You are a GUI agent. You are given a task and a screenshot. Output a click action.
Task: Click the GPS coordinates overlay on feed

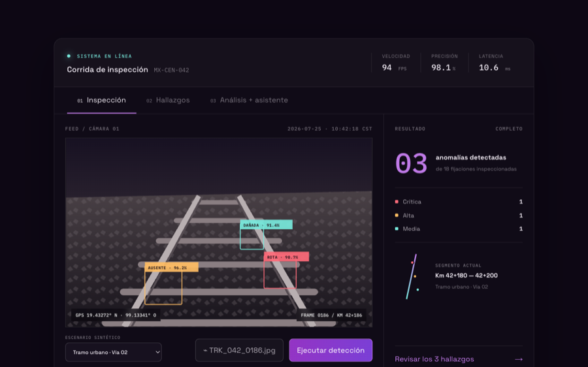click(116, 315)
